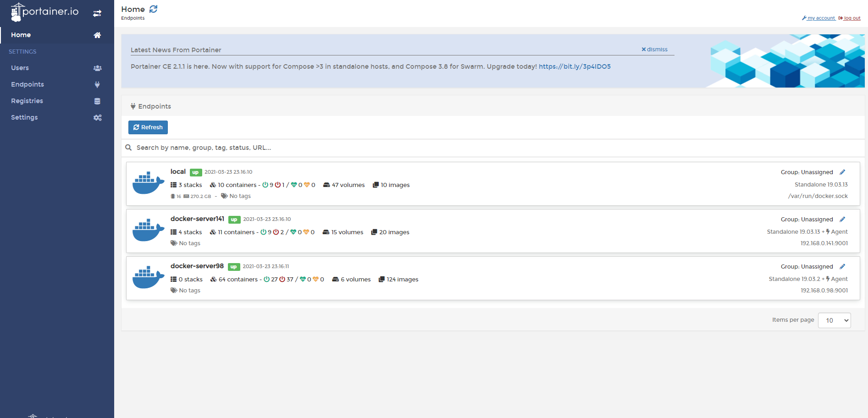This screenshot has height=418, width=868.
Task: Click '124 images' in docker-server98 row
Action: tap(403, 280)
